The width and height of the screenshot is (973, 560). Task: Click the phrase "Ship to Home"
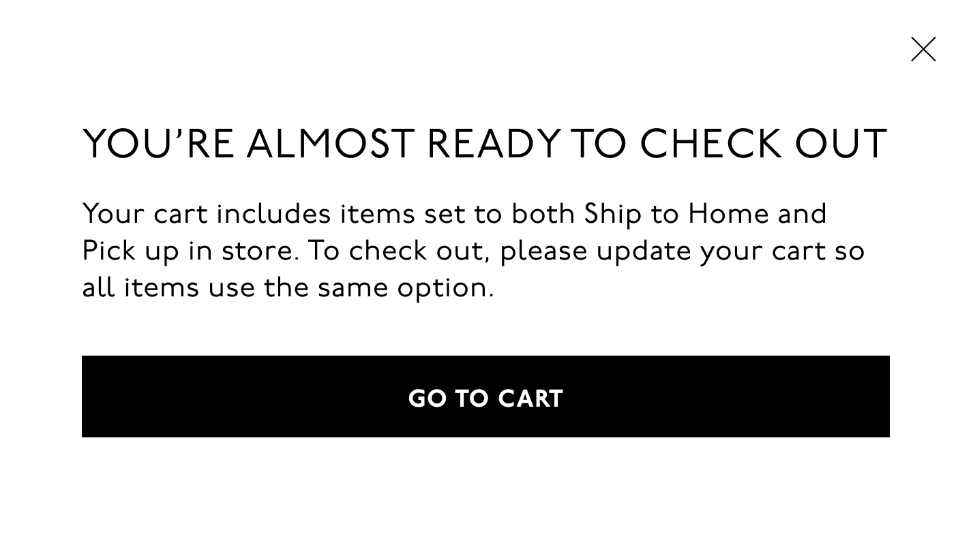tap(676, 215)
